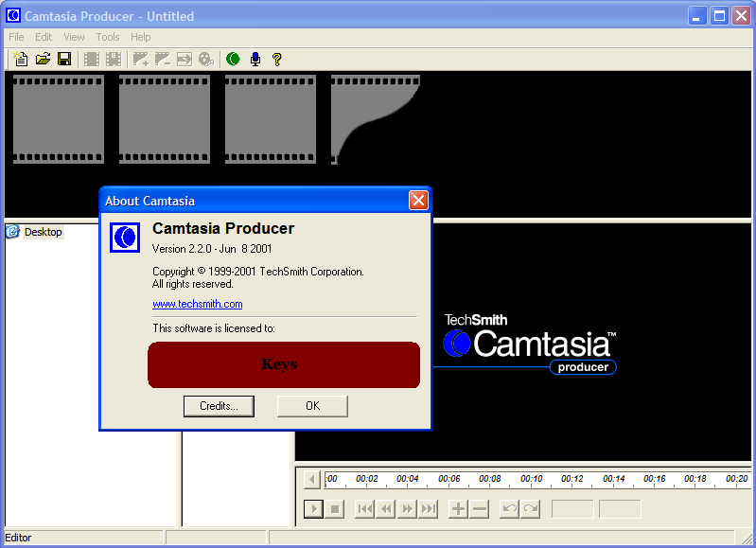Click the microphone audio toolbar icon
756x548 pixels.
(255, 59)
